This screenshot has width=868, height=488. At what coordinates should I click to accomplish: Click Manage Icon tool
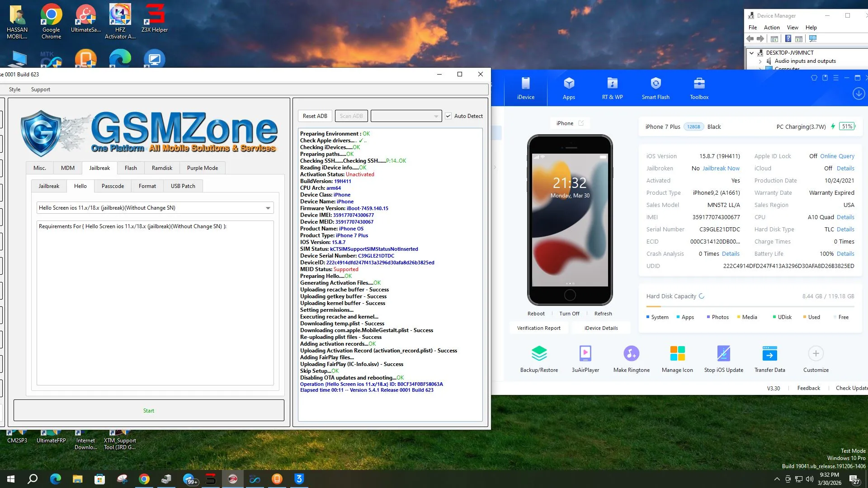pyautogui.click(x=677, y=354)
